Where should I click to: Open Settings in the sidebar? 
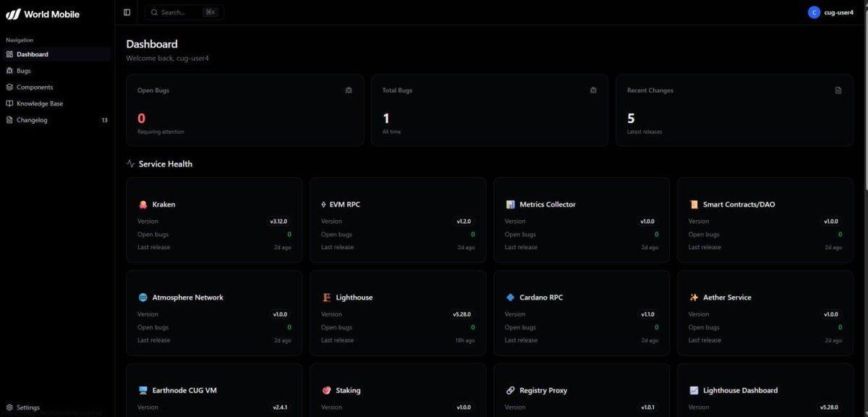56,408
